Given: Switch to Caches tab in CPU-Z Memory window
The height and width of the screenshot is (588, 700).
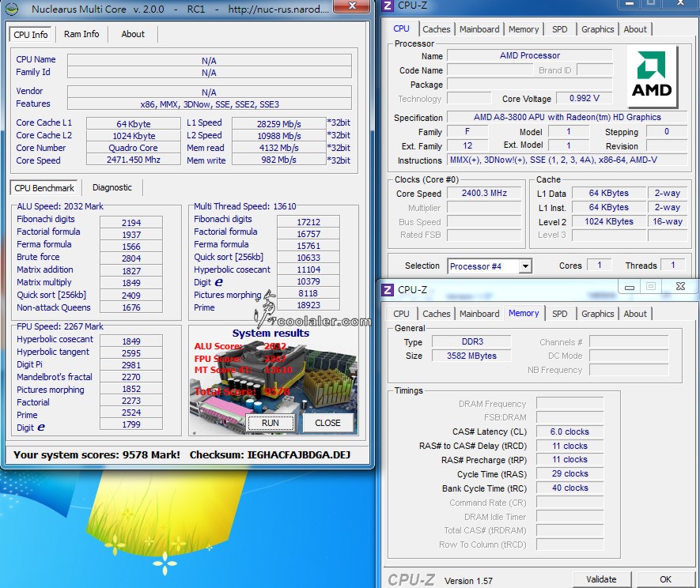Looking at the screenshot, I should coord(436,314).
